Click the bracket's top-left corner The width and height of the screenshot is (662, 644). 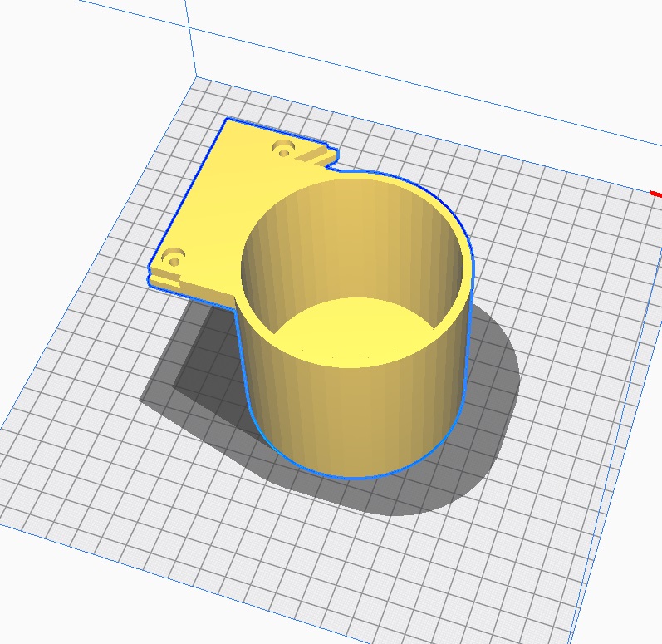228,121
